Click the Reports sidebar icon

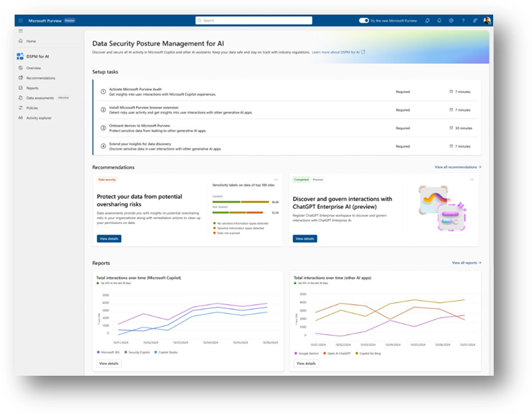(x=21, y=88)
